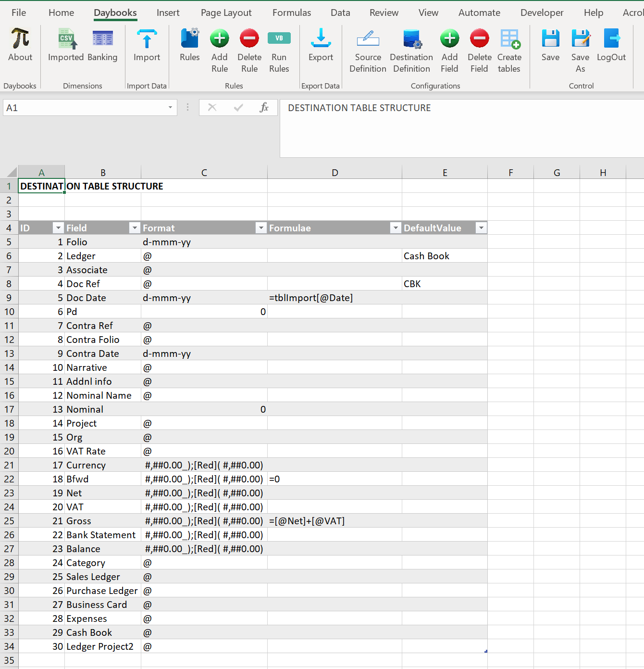Image resolution: width=644 pixels, height=669 pixels.
Task: Open the Rules book icon
Action: click(x=190, y=38)
